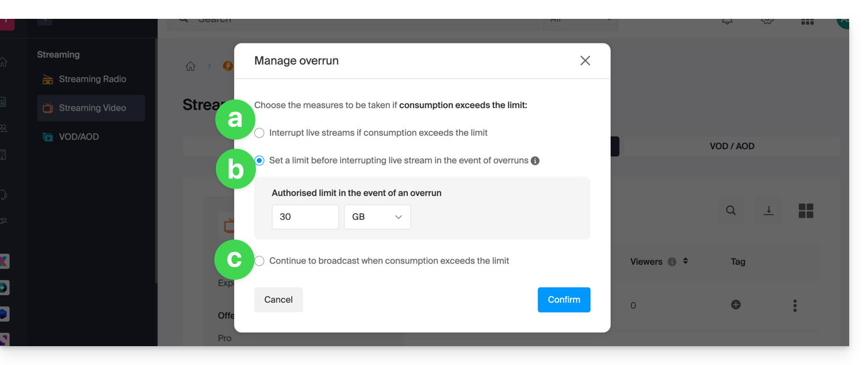Switch to the VOD / AOD tab

click(732, 146)
